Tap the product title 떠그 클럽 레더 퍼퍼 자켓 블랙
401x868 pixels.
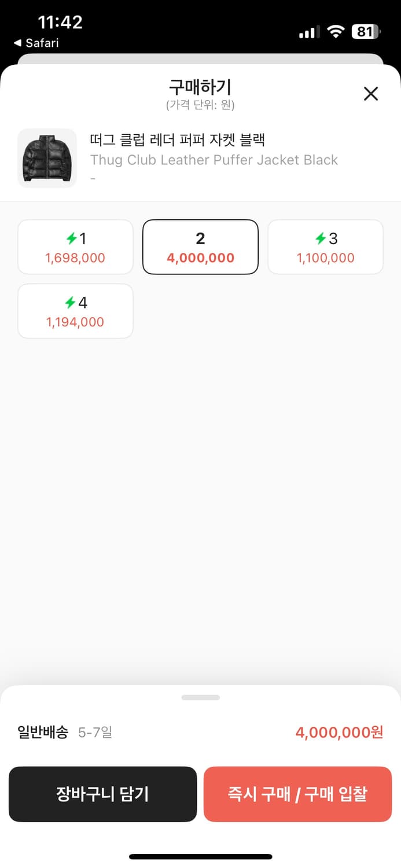point(177,139)
